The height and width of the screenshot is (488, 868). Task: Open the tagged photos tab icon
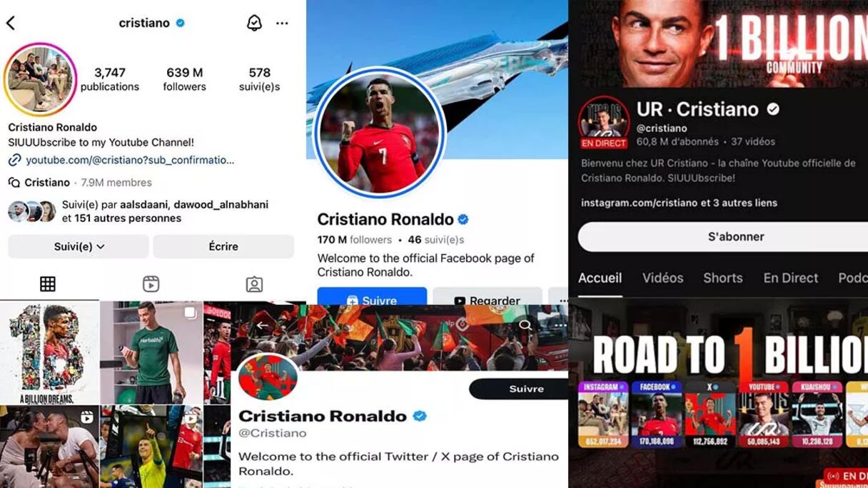pos(254,284)
